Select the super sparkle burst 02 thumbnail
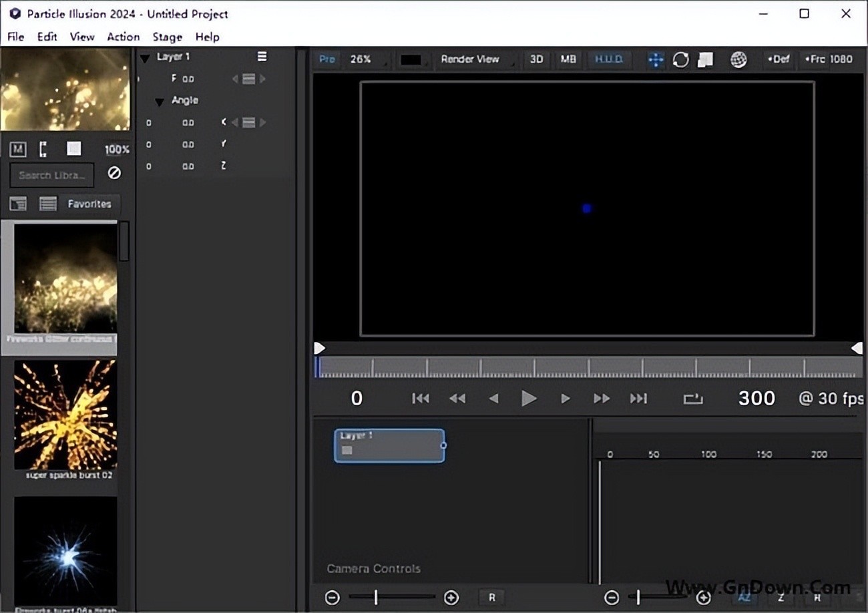Viewport: 868px width, 613px height. pyautogui.click(x=65, y=415)
